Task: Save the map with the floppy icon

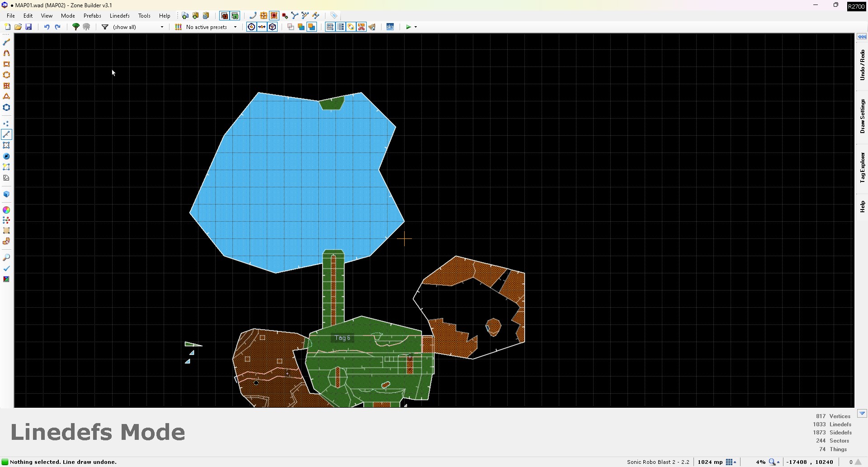Action: click(x=28, y=27)
